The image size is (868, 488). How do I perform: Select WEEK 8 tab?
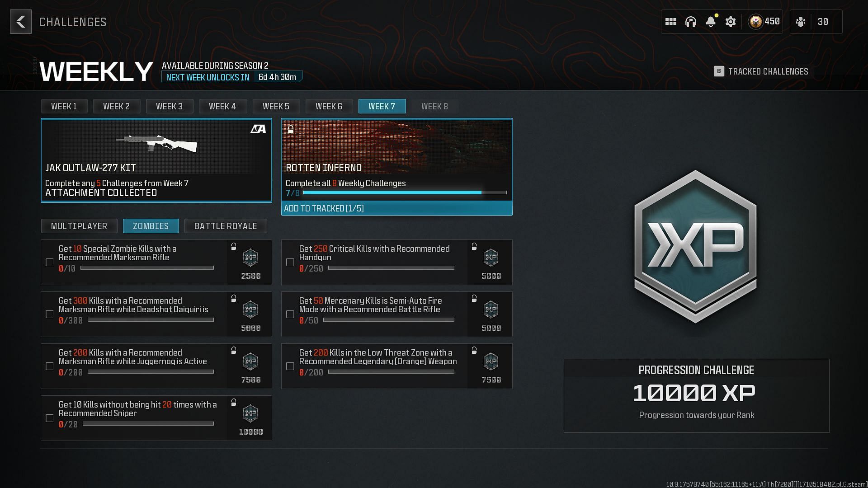(434, 106)
